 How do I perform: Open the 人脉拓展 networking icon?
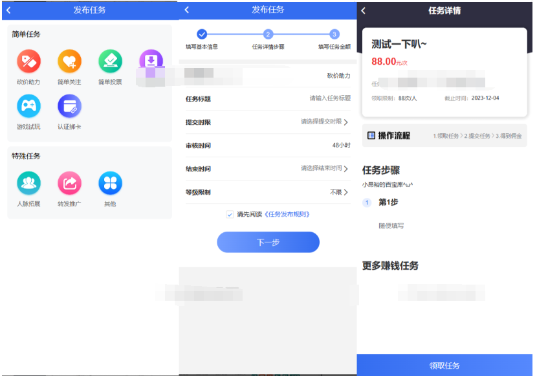[28, 183]
